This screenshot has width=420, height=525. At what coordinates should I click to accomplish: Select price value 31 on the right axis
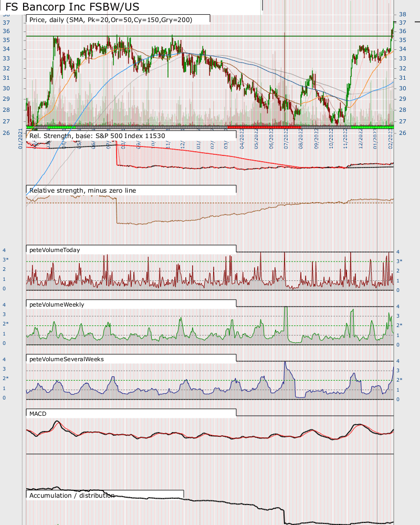402,78
